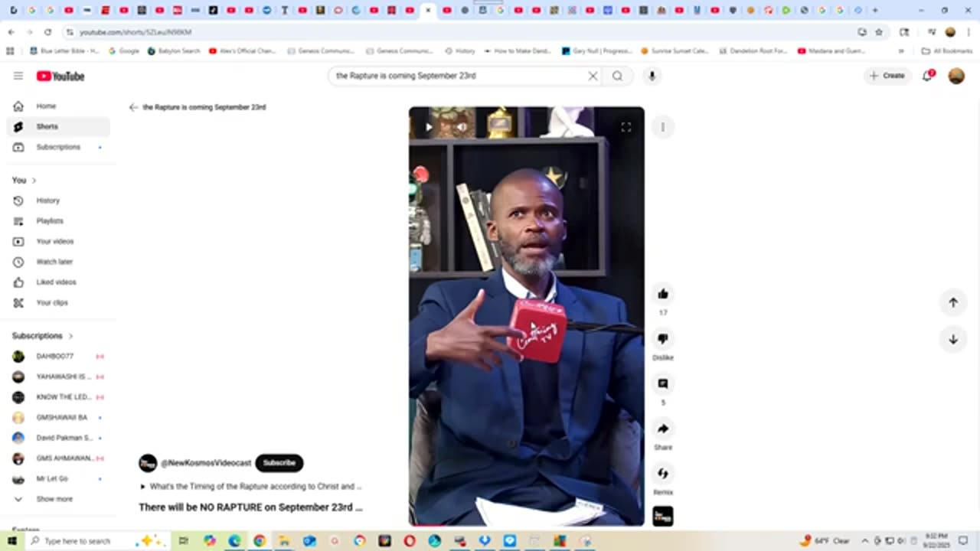This screenshot has width=980, height=551.
Task: Open the Short's three-dot more menu
Action: (663, 127)
